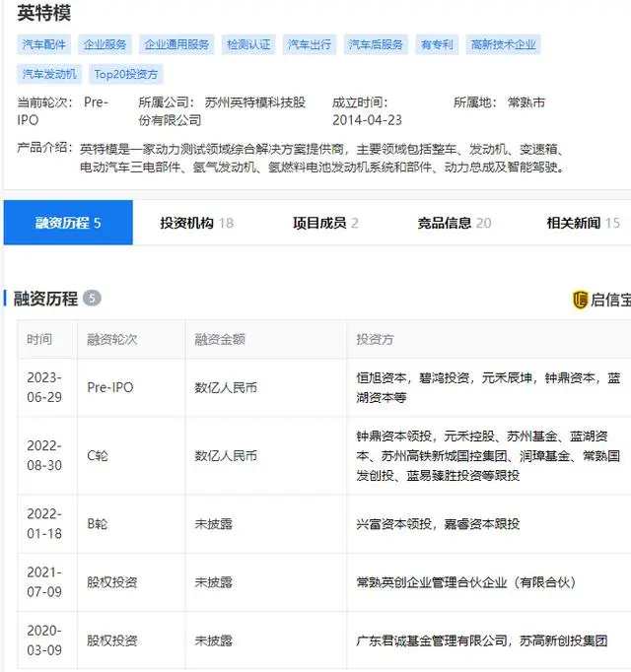Open the 相关新闻 tab

[x=584, y=223]
